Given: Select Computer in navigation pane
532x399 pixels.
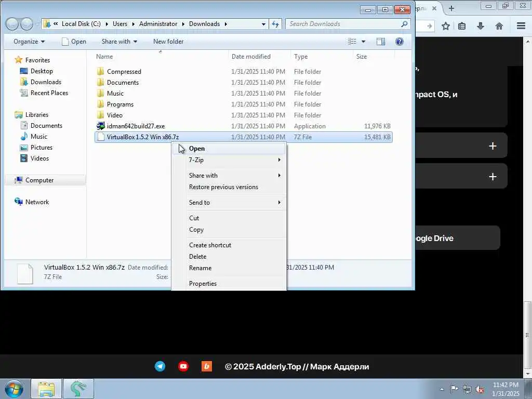Looking at the screenshot, I should 45,180.
